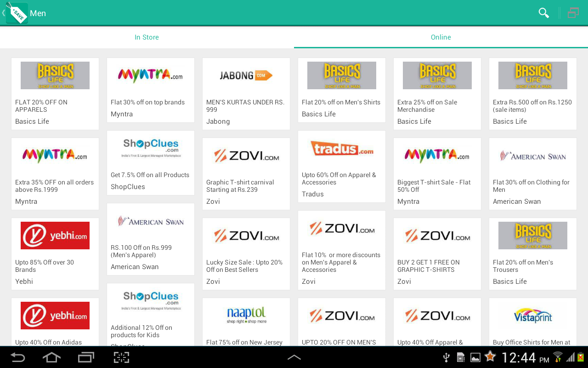Open the Vistaprint logo offer

point(533,316)
